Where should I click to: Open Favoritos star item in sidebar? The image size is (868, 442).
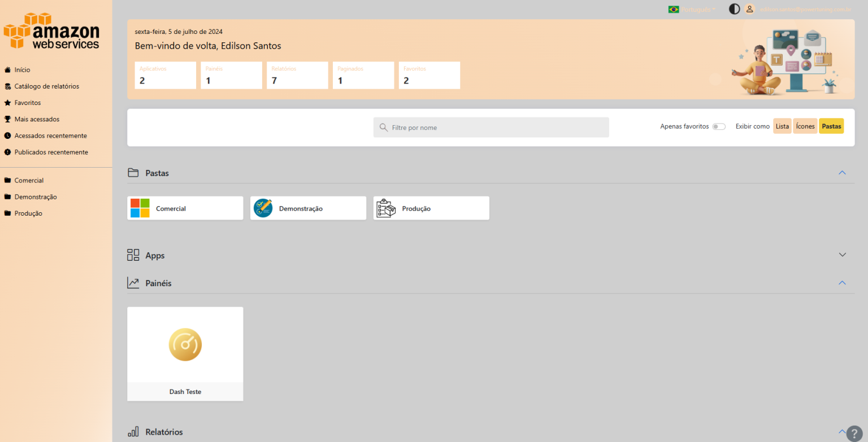[27, 103]
